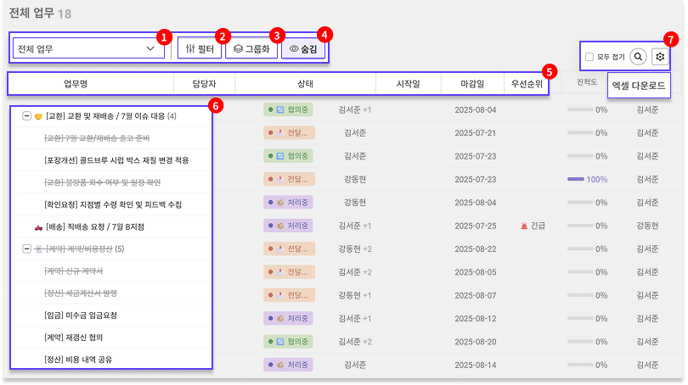This screenshot has height=385, width=688.
Task: Sort by the 상태 column header
Action: pos(305,83)
